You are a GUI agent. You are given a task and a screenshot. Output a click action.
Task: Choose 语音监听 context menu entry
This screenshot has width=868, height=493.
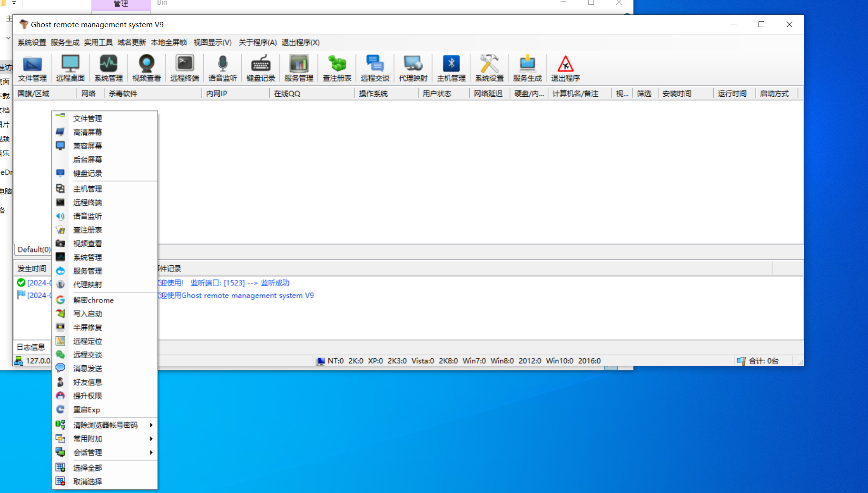105,216
